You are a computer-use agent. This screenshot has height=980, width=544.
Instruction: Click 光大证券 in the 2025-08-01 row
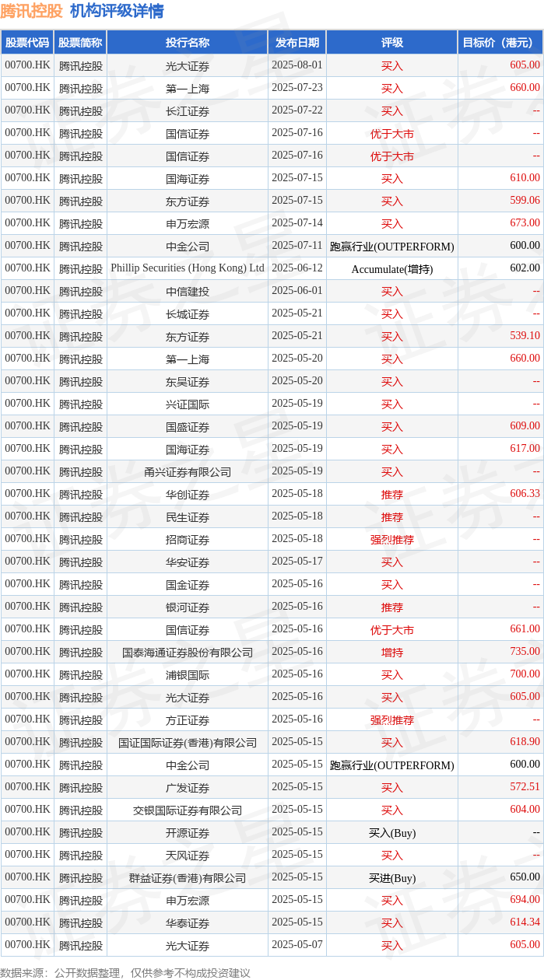tap(188, 66)
